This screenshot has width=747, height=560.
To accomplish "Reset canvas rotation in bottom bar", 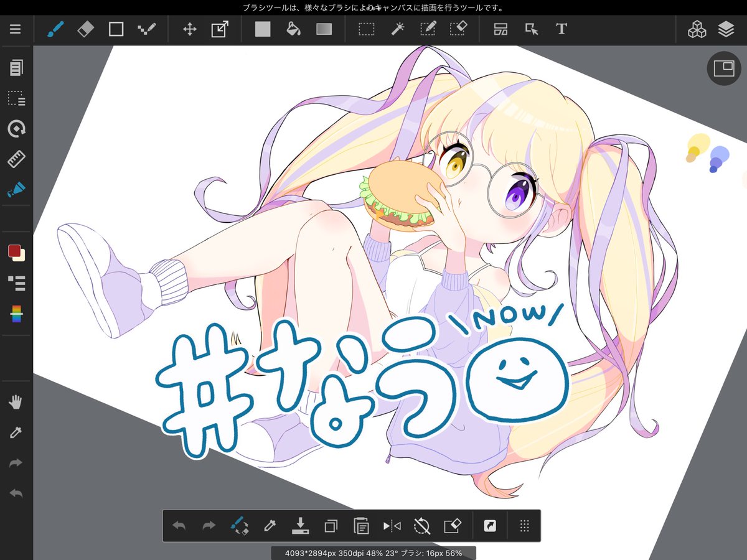I will (422, 526).
